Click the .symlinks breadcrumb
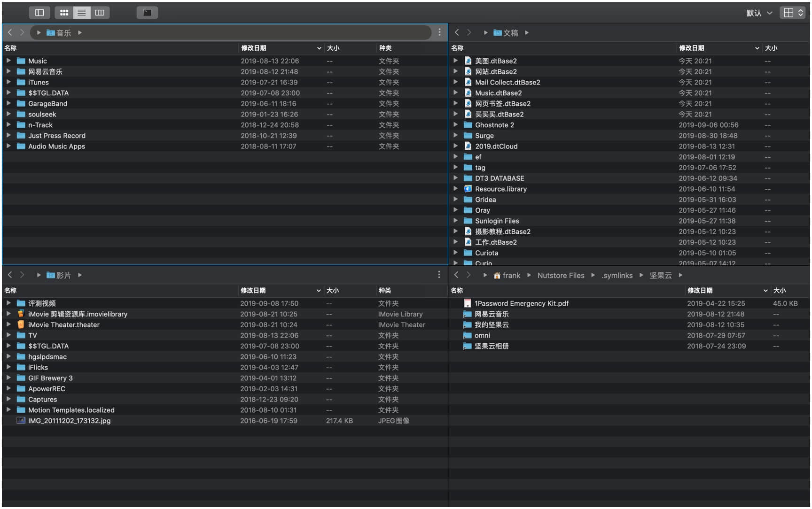Viewport: 812px width, 509px height. click(x=617, y=276)
